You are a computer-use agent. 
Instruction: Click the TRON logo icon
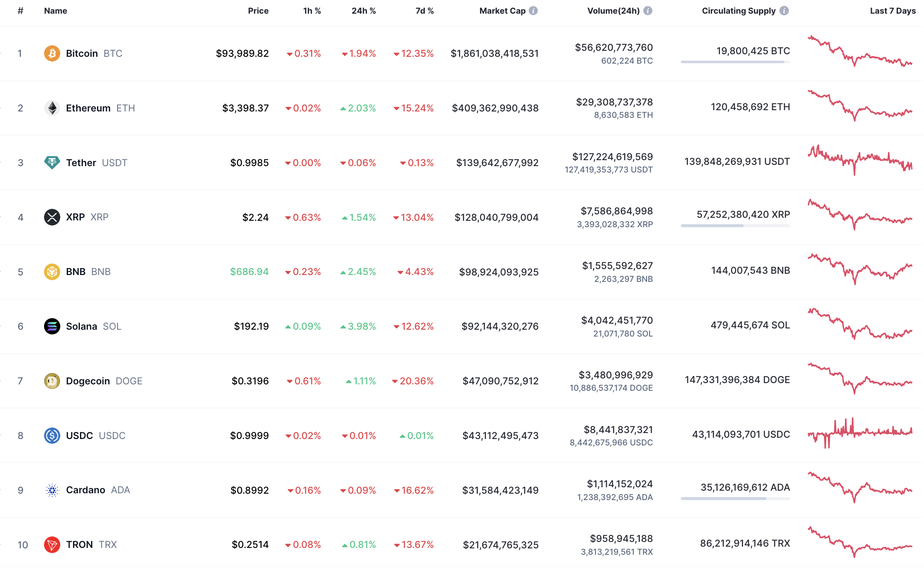pyautogui.click(x=52, y=545)
